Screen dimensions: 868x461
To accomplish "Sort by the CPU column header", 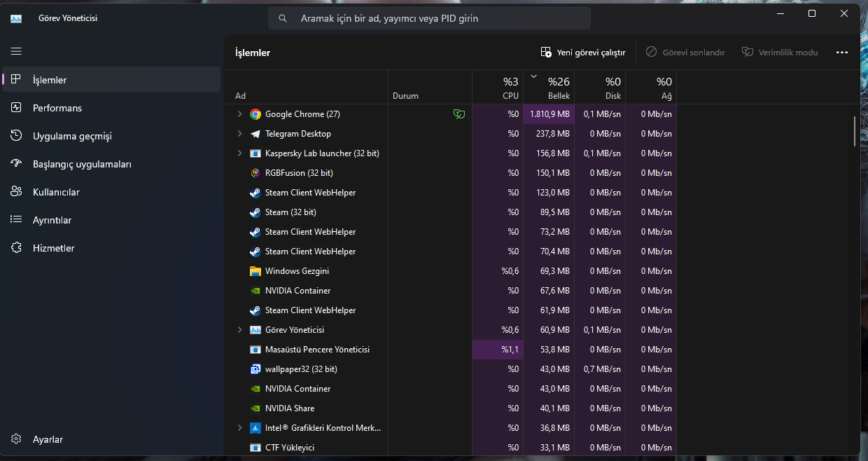I will [497, 87].
